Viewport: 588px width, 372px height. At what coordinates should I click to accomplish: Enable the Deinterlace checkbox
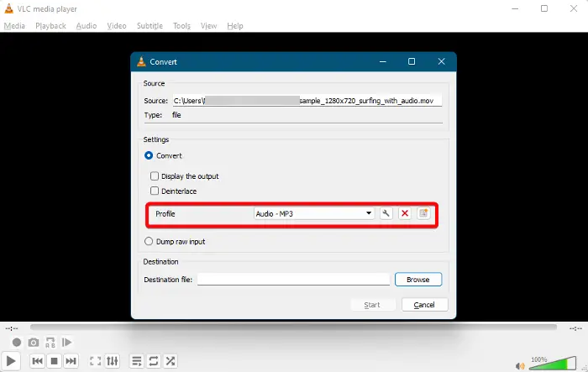(x=155, y=191)
